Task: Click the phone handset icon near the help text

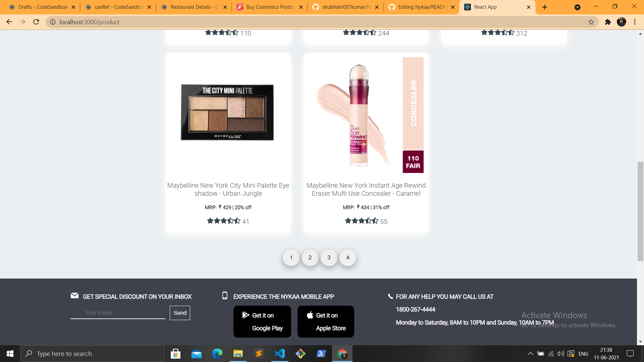Action: click(x=390, y=296)
